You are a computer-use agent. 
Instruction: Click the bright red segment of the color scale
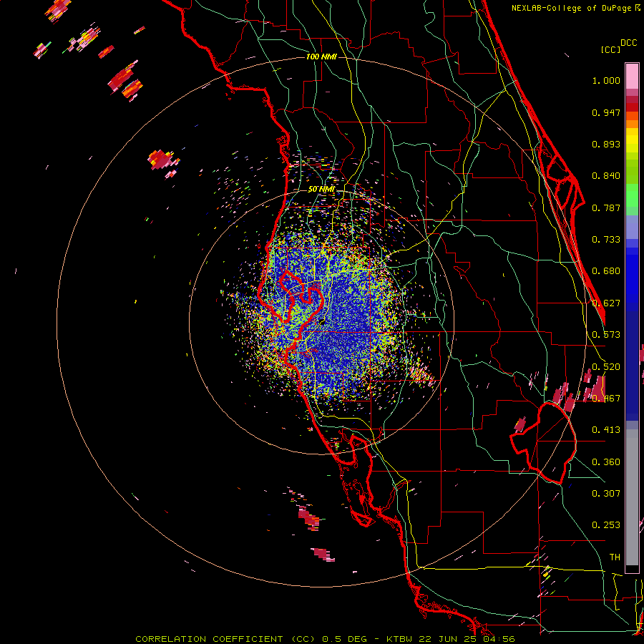coord(632,107)
